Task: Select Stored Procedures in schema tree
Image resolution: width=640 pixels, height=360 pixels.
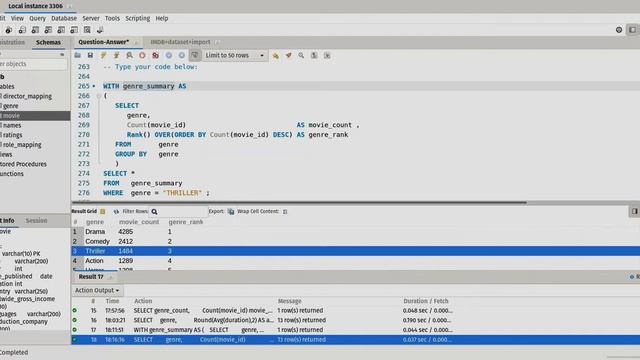Action: point(23,164)
